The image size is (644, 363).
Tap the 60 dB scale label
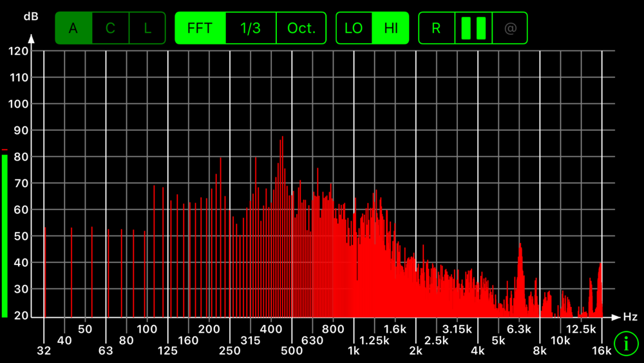[21, 210]
